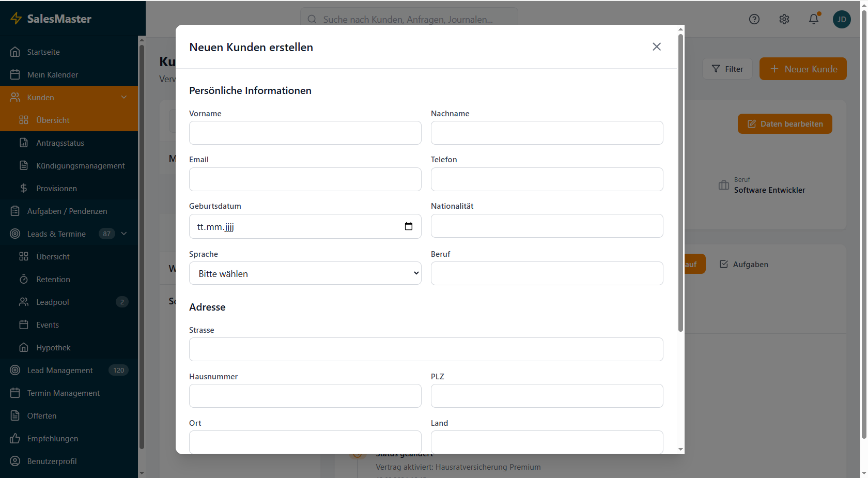This screenshot has width=868, height=478.
Task: Collapse the Leads & Termine section
Action: (x=123, y=234)
